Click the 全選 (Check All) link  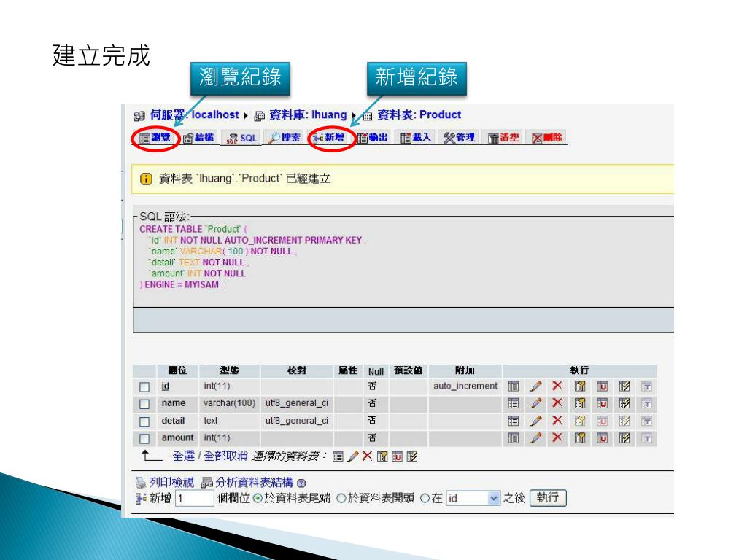[x=183, y=456]
